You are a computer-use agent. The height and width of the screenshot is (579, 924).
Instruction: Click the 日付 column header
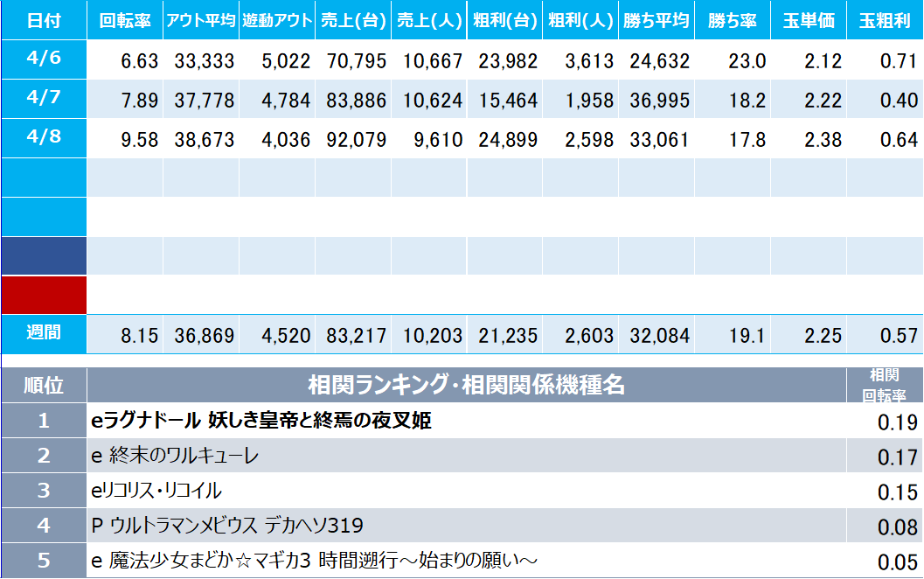[44, 20]
